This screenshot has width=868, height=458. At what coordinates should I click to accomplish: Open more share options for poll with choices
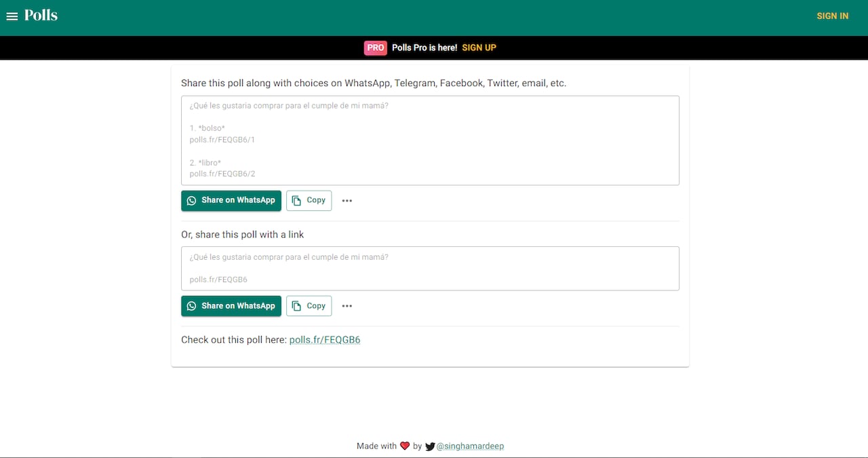pyautogui.click(x=347, y=201)
